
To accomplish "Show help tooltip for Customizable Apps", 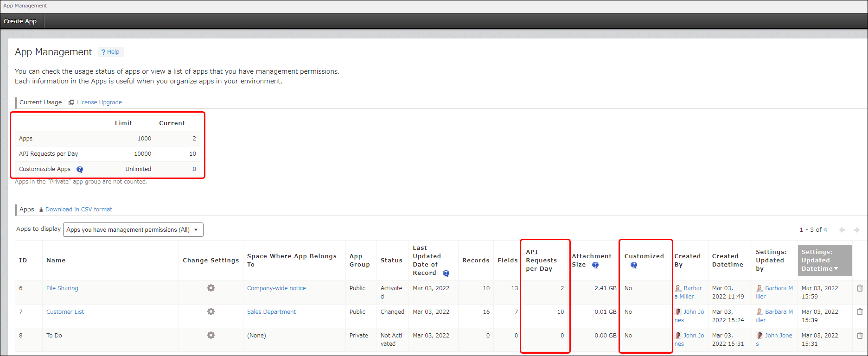I will point(80,170).
